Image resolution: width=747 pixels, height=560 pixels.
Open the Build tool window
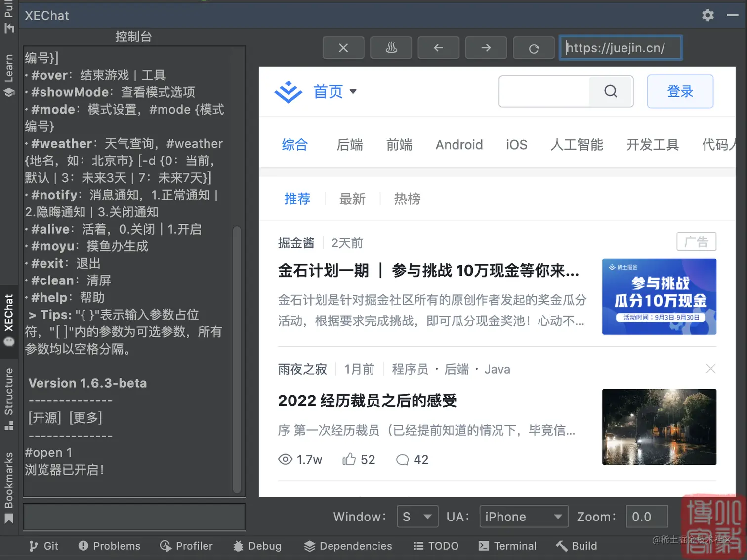point(576,546)
